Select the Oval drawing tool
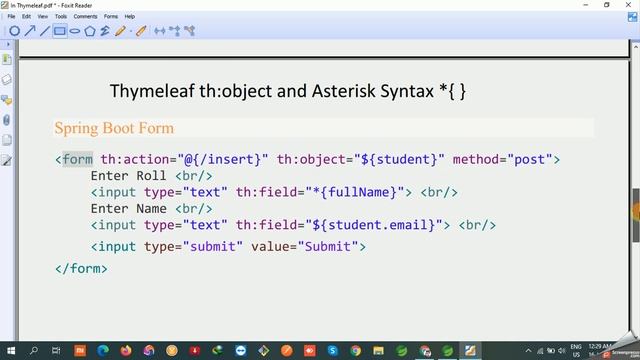This screenshot has height=360, width=640. pos(14,31)
